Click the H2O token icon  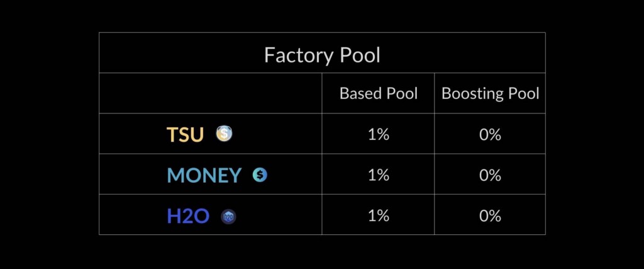pyautogui.click(x=228, y=216)
